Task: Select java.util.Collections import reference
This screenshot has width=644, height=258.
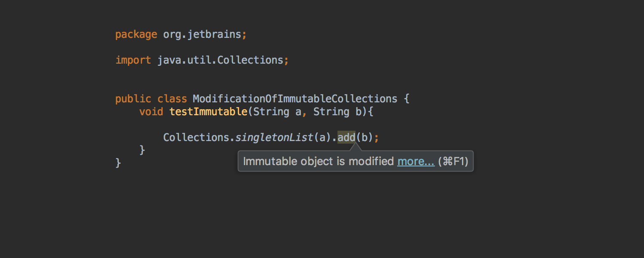Action: 220,60
